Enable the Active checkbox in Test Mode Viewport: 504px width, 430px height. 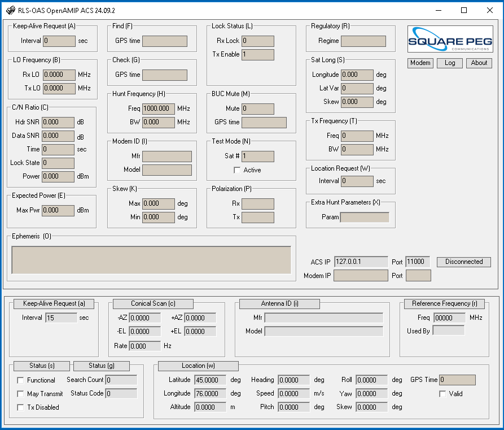pyautogui.click(x=237, y=170)
